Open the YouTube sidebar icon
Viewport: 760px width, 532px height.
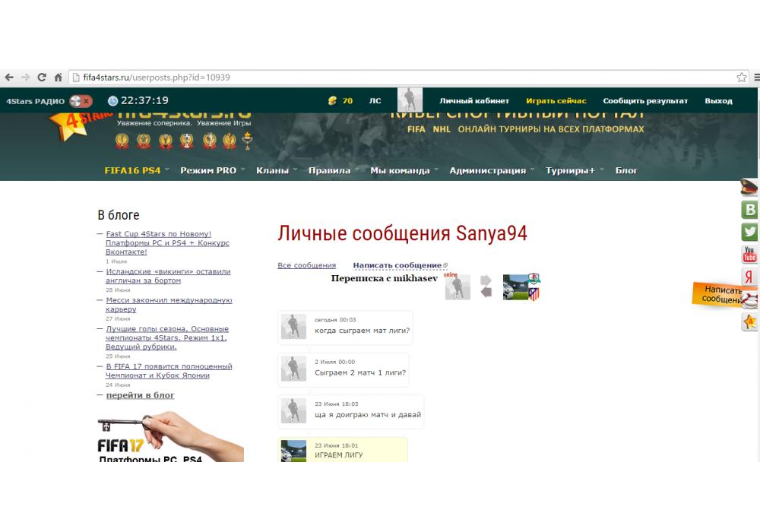[750, 254]
